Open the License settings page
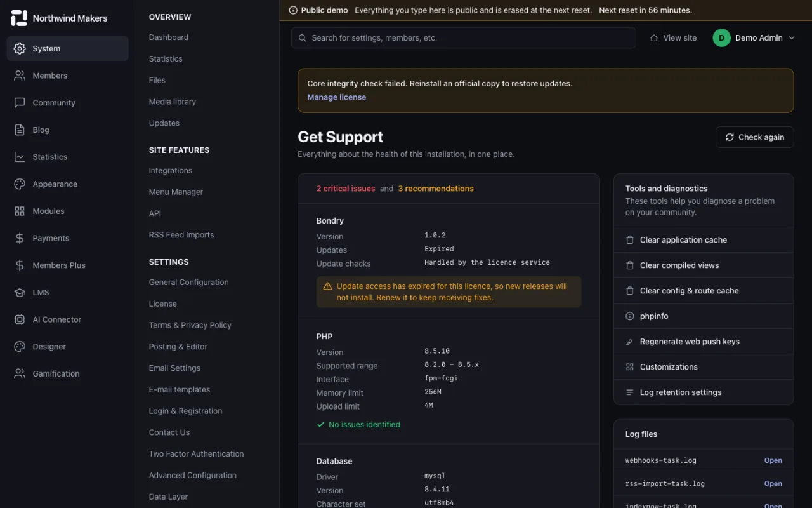The width and height of the screenshot is (812, 508). pos(163,304)
